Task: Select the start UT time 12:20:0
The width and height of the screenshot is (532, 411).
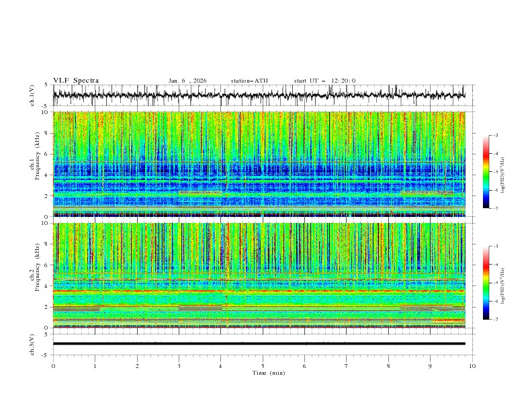Action: (x=343, y=81)
